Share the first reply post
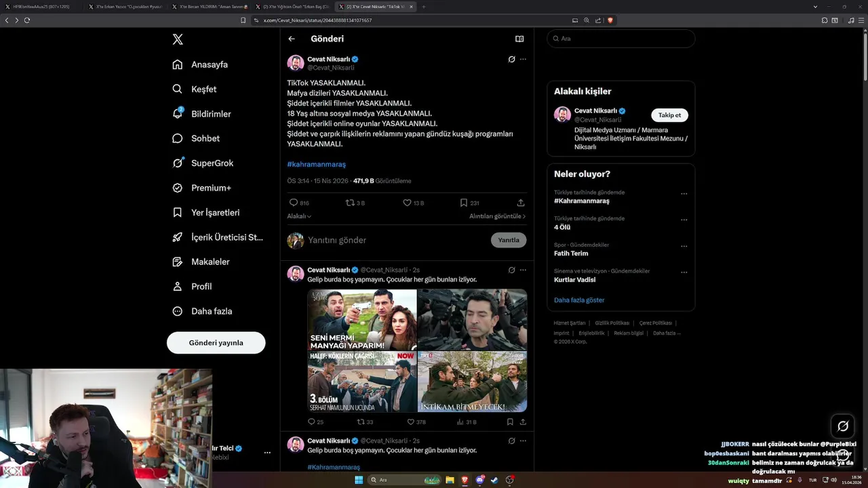This screenshot has width=868, height=488. (x=523, y=422)
